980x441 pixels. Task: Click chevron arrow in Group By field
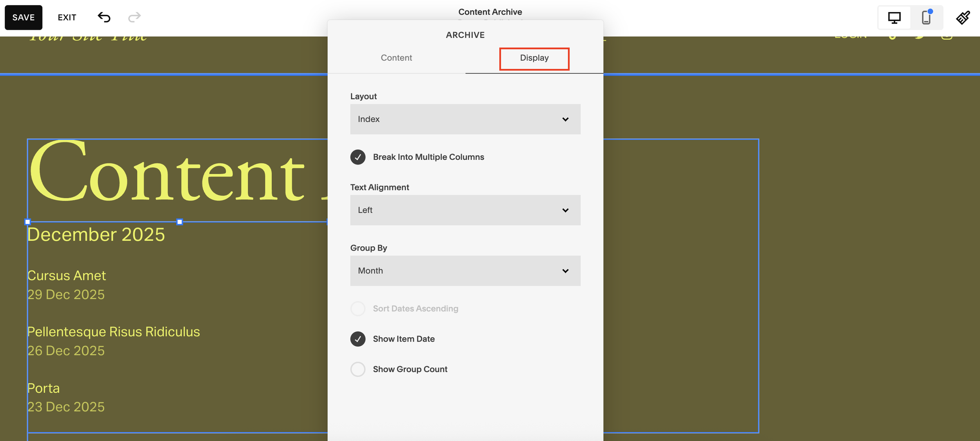pos(565,271)
